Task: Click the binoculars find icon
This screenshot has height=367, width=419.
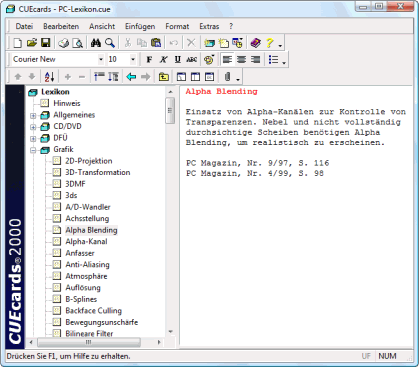Action: point(96,43)
